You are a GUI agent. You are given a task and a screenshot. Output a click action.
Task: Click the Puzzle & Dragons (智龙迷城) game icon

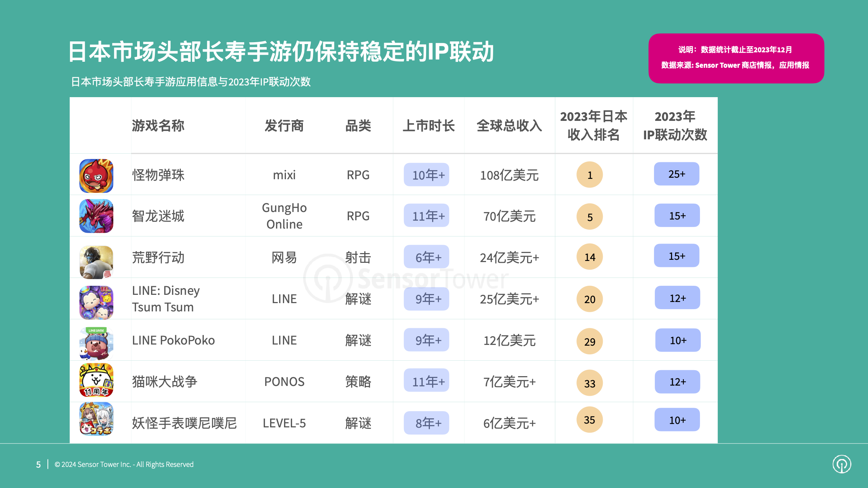[96, 216]
